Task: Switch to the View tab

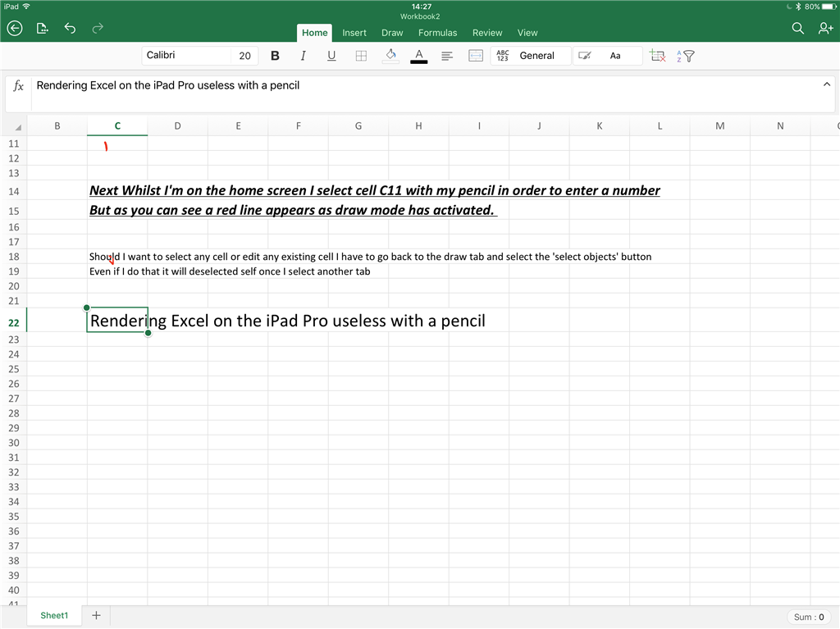Action: tap(527, 33)
